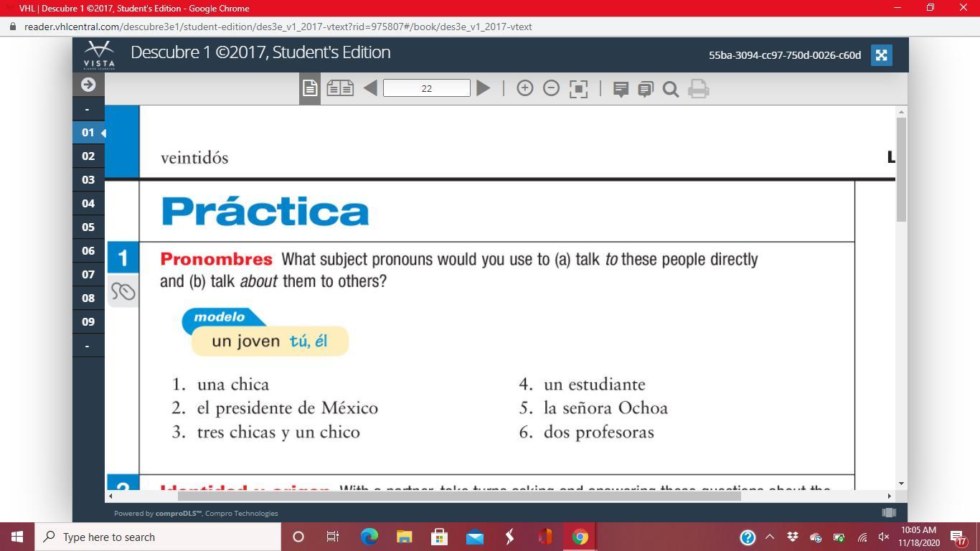Open the book search tool

(x=671, y=89)
